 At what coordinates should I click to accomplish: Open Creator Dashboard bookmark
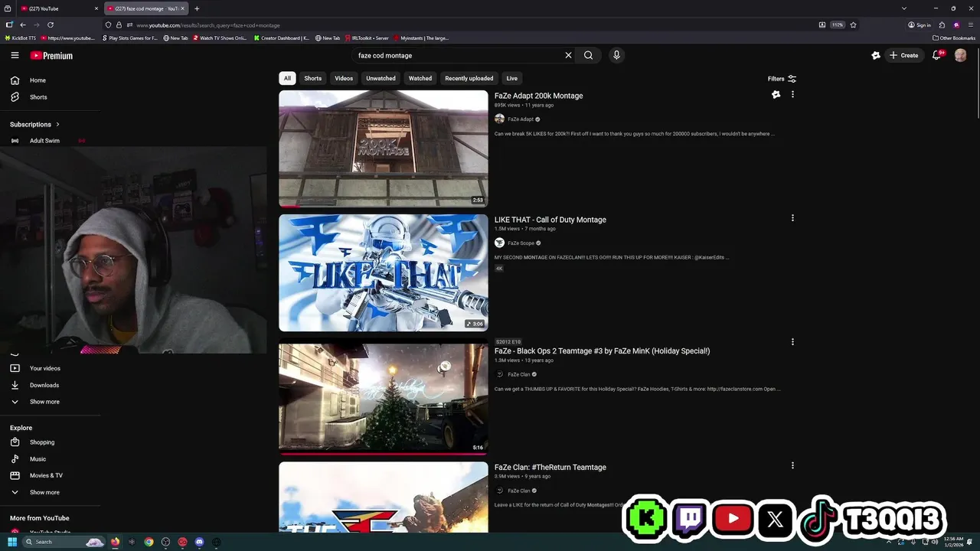[282, 37]
